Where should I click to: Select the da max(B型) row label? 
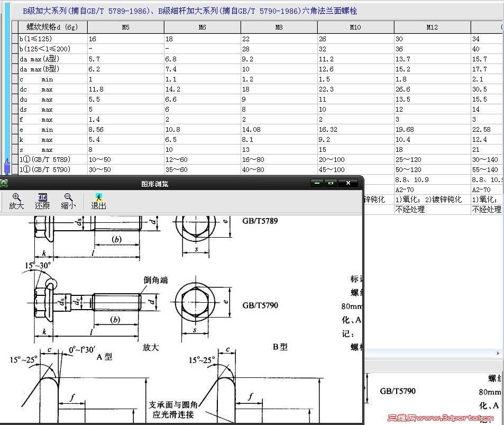(53, 69)
